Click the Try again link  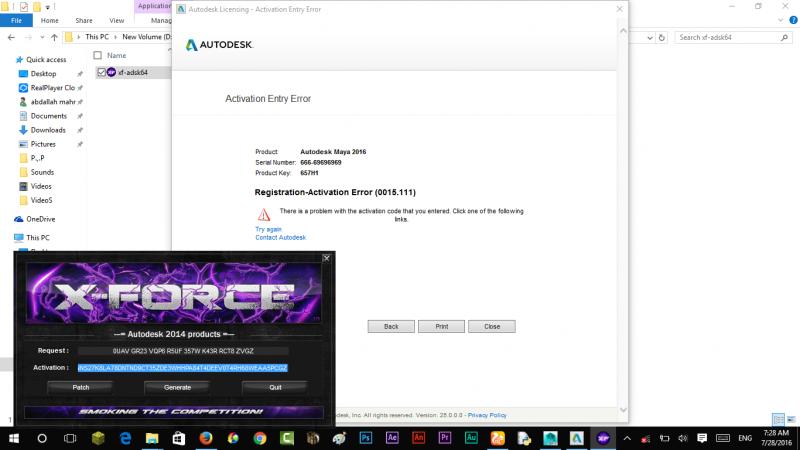point(268,230)
